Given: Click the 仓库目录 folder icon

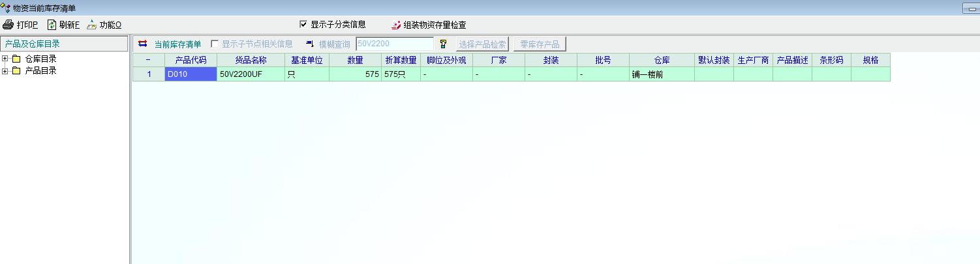Looking at the screenshot, I should pyautogui.click(x=16, y=59).
